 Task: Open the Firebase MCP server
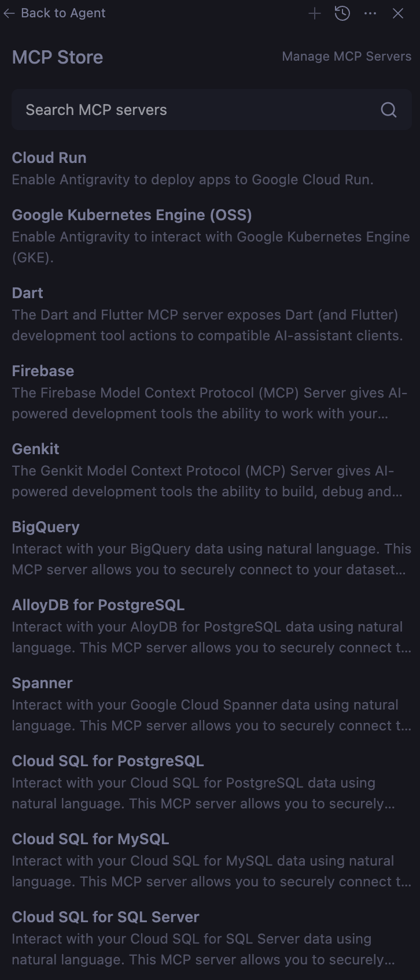(43, 371)
